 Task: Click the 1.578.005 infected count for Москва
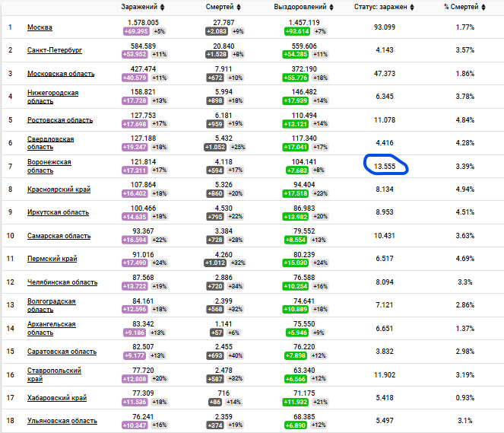point(144,23)
